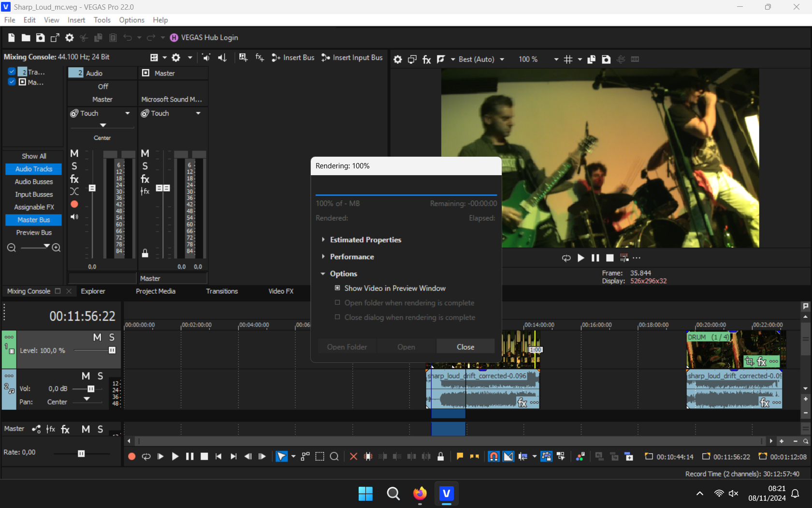Open the video preview FX icon
The width and height of the screenshot is (812, 508).
pyautogui.click(x=426, y=60)
